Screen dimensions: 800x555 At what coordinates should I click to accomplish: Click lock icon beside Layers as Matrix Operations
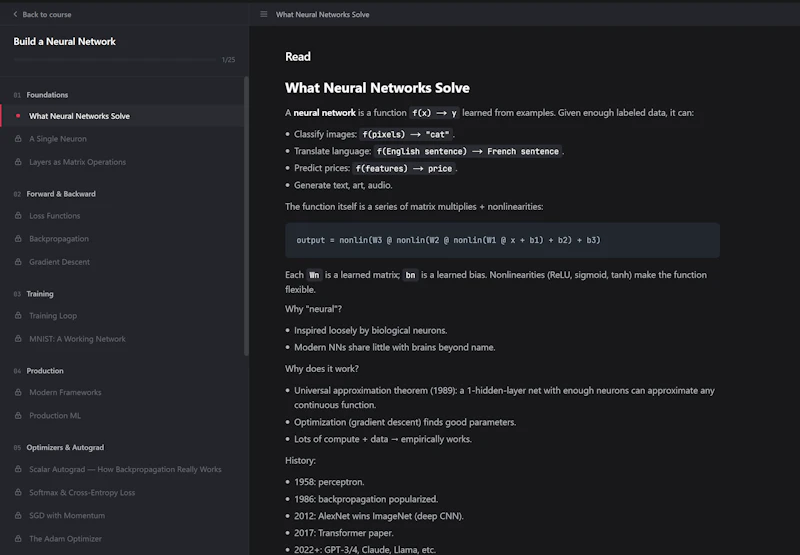tap(18, 162)
